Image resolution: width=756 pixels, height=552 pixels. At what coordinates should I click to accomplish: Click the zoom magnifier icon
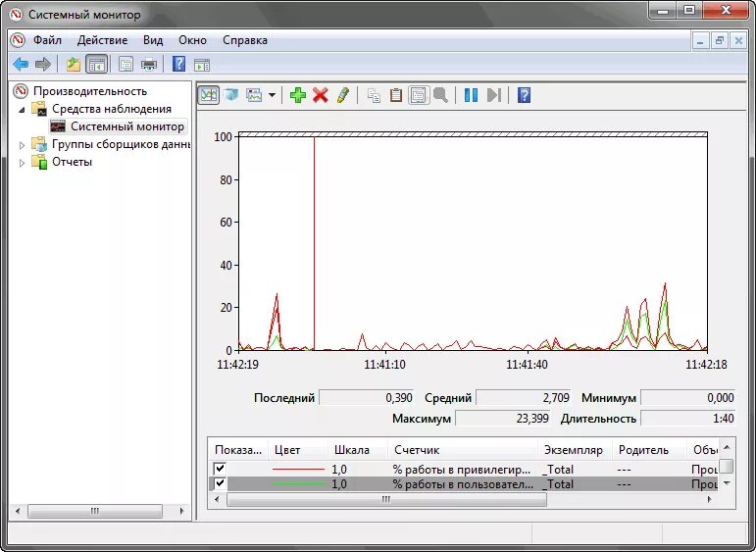[x=440, y=94]
